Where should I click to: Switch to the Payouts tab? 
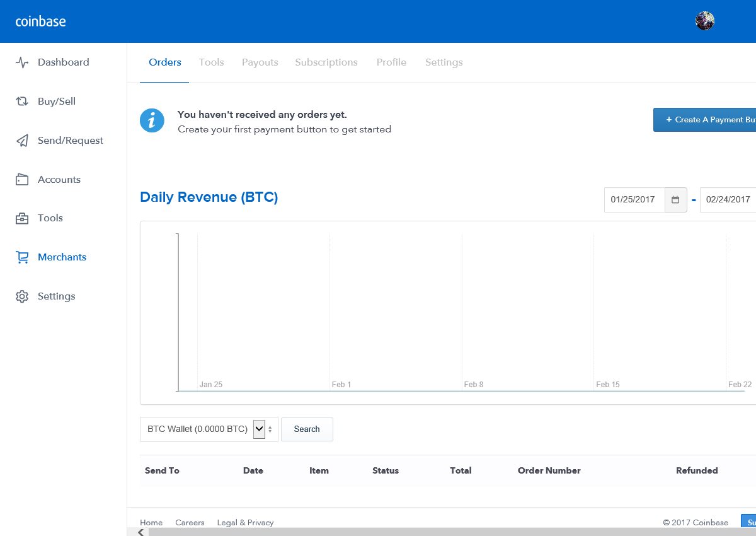pos(260,62)
